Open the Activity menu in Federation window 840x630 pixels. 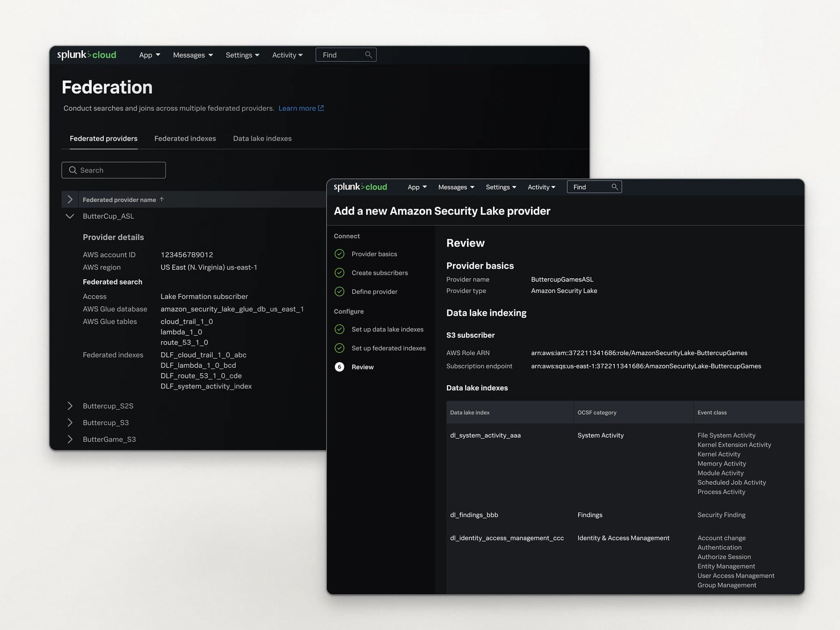(x=287, y=55)
